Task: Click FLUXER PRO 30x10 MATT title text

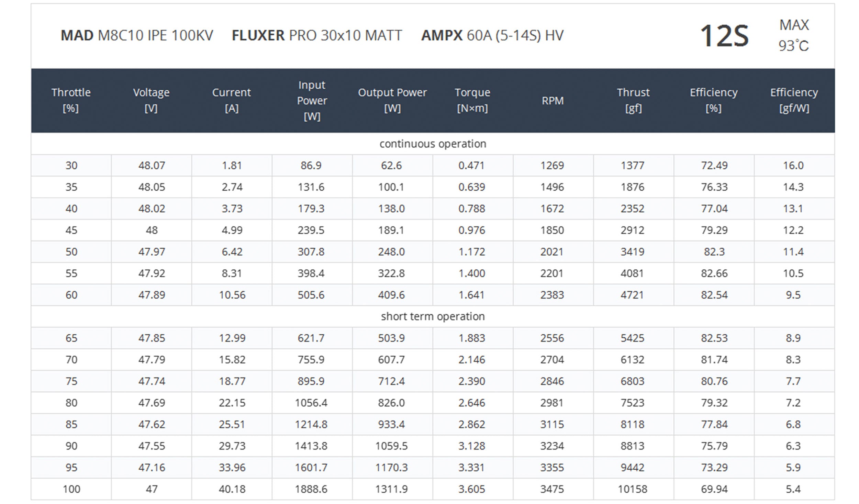Action: pyautogui.click(x=317, y=35)
